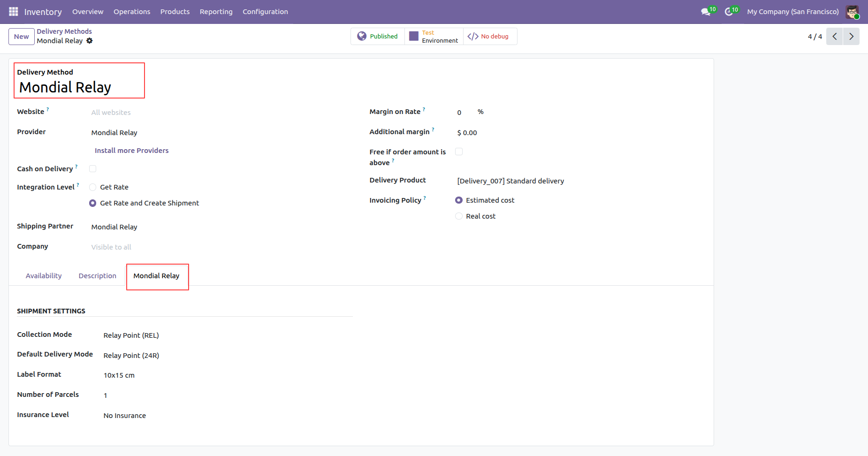Open the Configuration menu
Screen dimensions: 868x456
(x=266, y=12)
